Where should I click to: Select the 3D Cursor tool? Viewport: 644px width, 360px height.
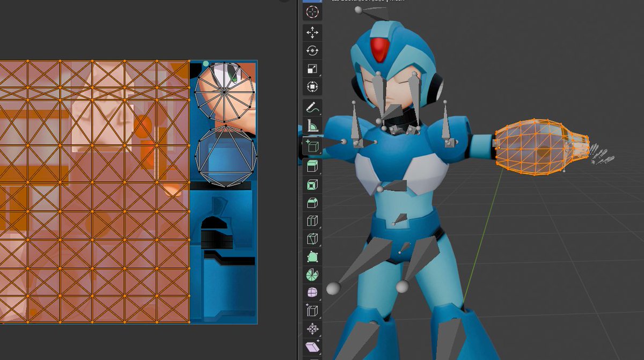312,11
